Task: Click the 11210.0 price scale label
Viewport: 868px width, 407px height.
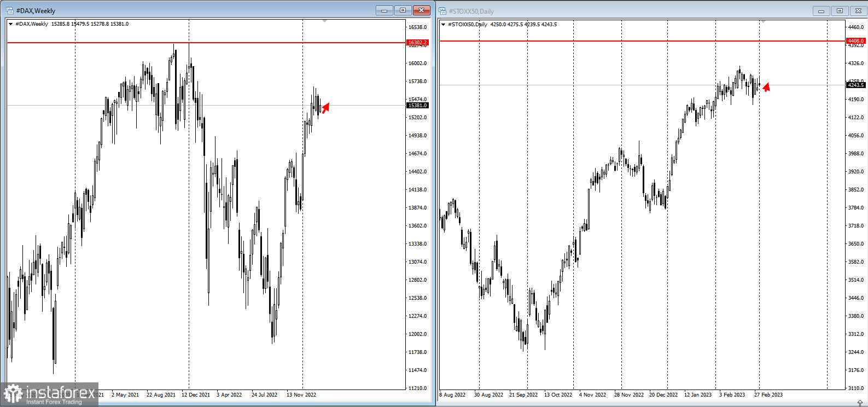Action: pyautogui.click(x=417, y=388)
